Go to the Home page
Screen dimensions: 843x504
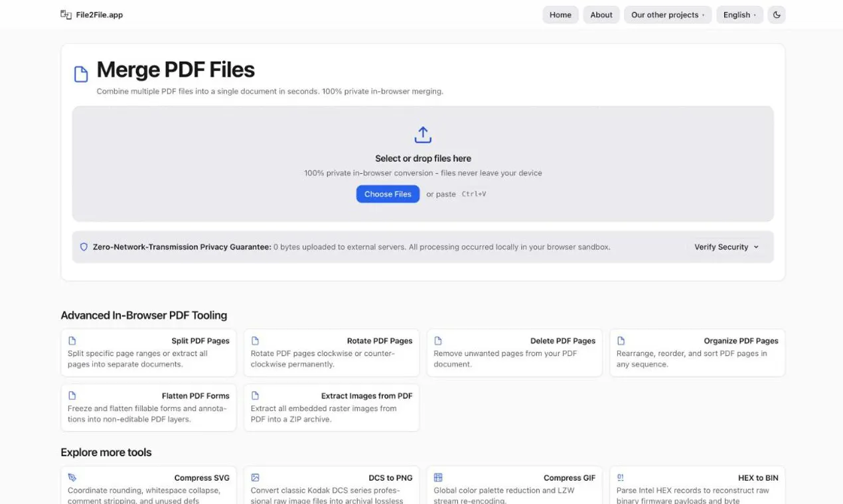pos(560,15)
